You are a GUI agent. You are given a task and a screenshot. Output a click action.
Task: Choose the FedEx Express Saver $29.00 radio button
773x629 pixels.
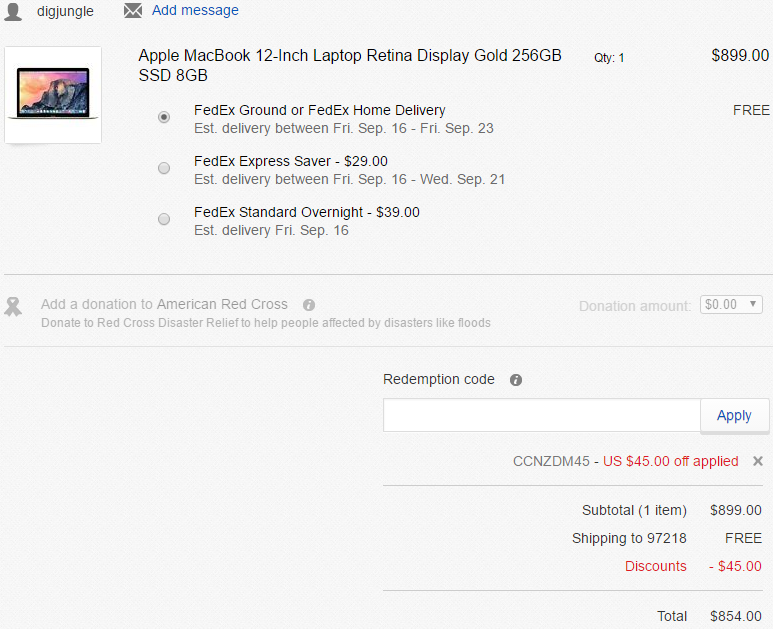tap(164, 168)
